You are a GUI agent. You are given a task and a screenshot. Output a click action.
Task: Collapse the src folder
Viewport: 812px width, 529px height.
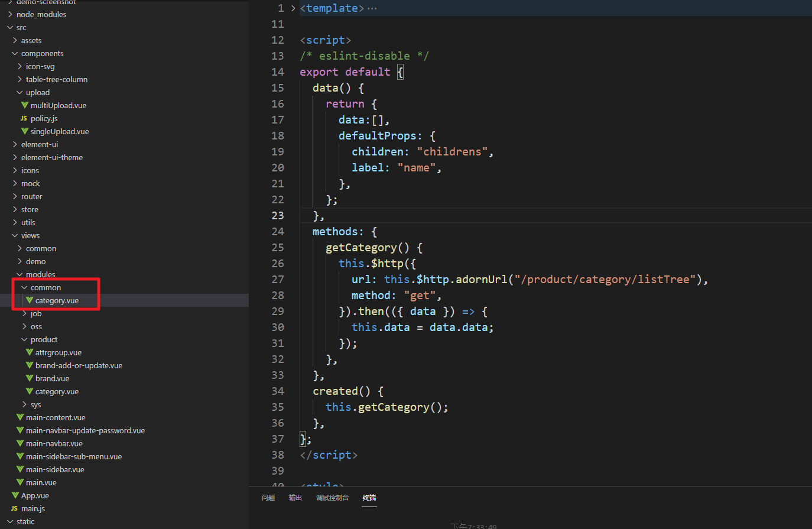(x=10, y=27)
